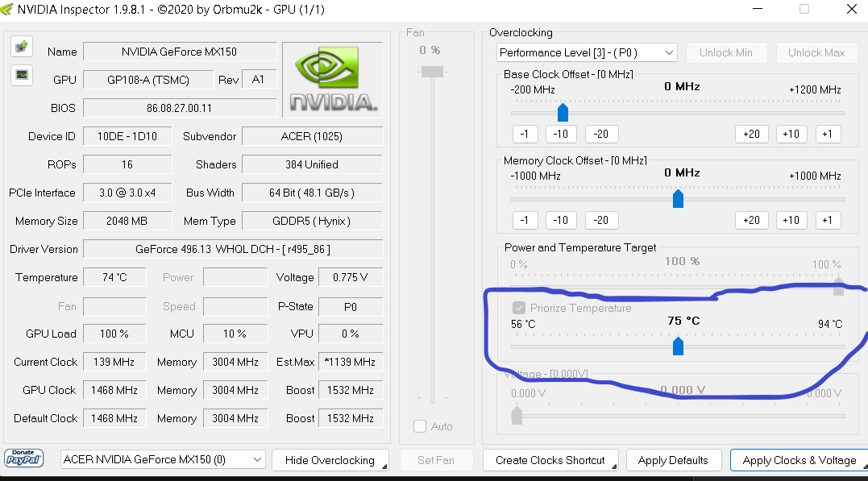868x481 pixels.
Task: Click the Current Clock value 139 MHz
Action: point(114,362)
